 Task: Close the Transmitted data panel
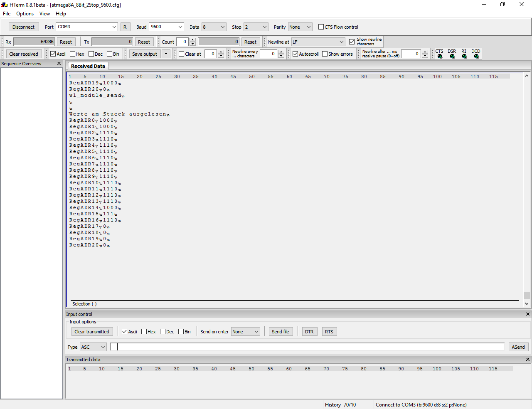point(527,360)
